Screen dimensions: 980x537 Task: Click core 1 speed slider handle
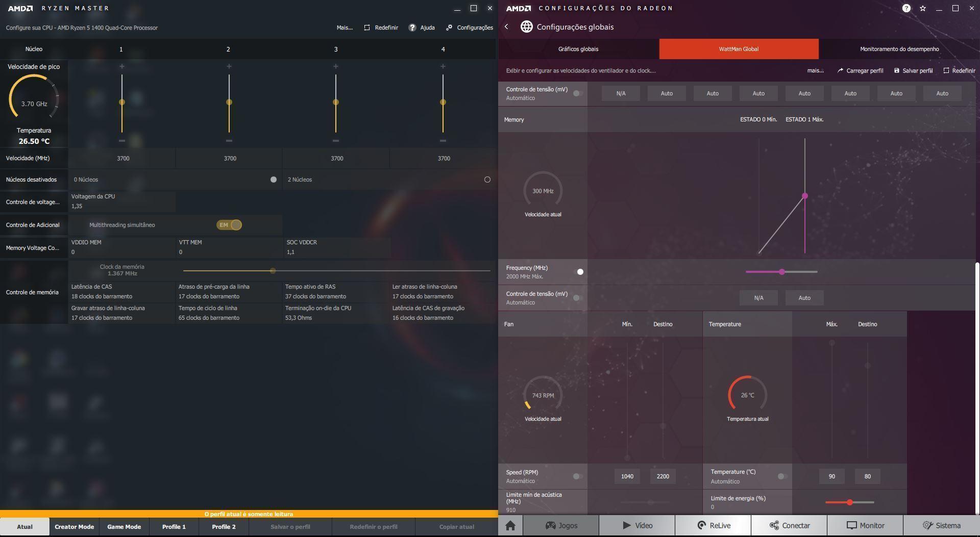[122, 102]
